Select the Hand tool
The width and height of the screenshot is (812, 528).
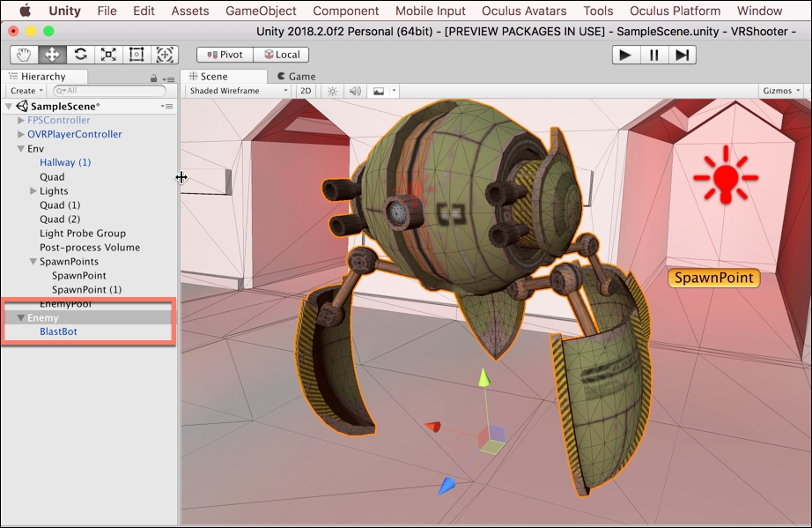pos(24,55)
